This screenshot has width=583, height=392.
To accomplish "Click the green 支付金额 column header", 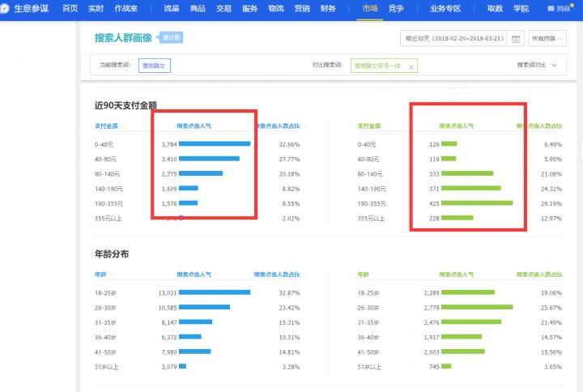I will click(369, 126).
